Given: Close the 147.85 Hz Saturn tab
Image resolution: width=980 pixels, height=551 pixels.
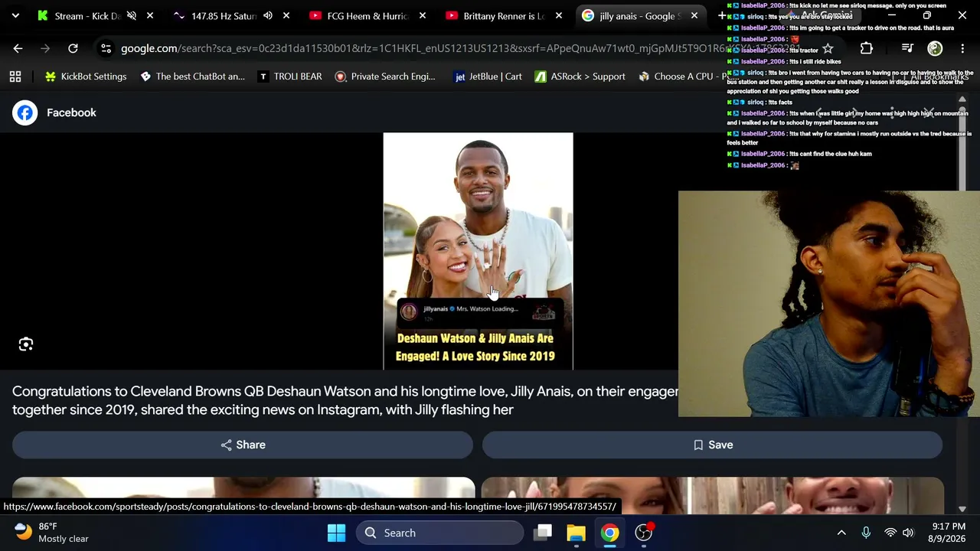Looking at the screenshot, I should point(286,16).
